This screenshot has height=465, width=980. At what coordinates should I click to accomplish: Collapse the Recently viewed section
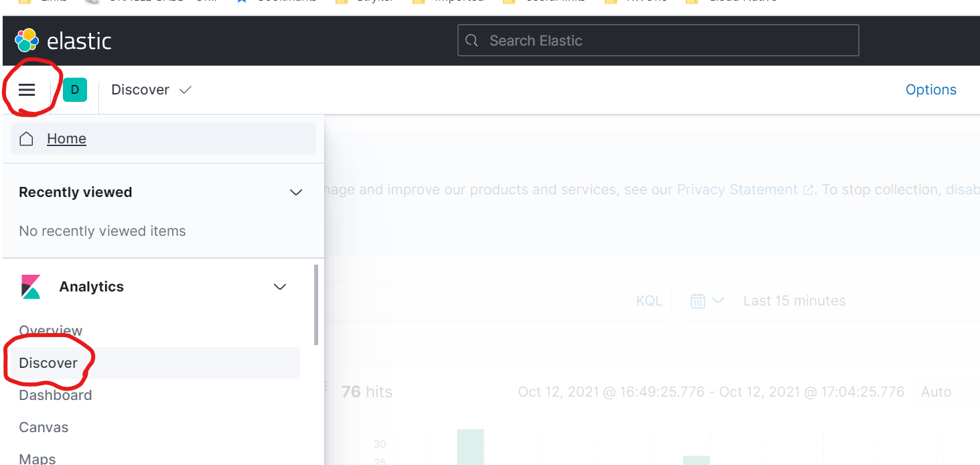click(295, 192)
